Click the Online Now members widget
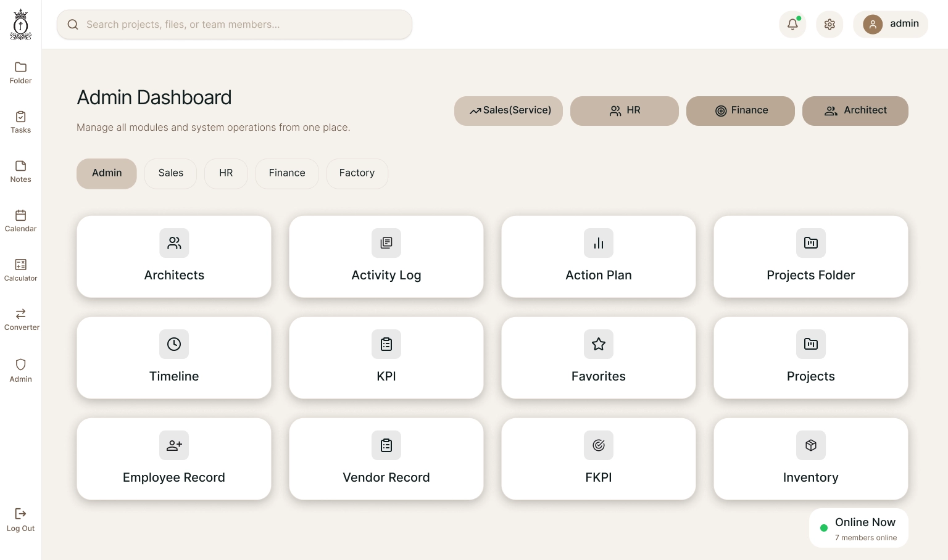 (x=859, y=528)
